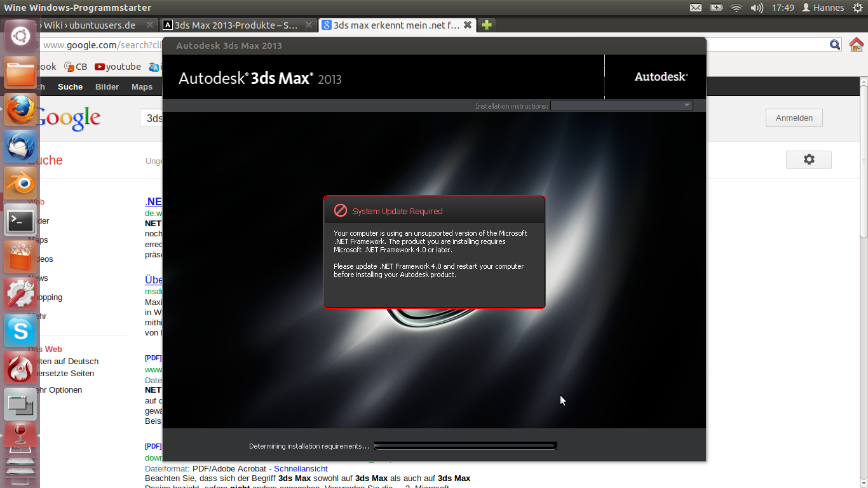
Task: Close the 3ds Max 2013-Produkte tab
Action: (309, 25)
